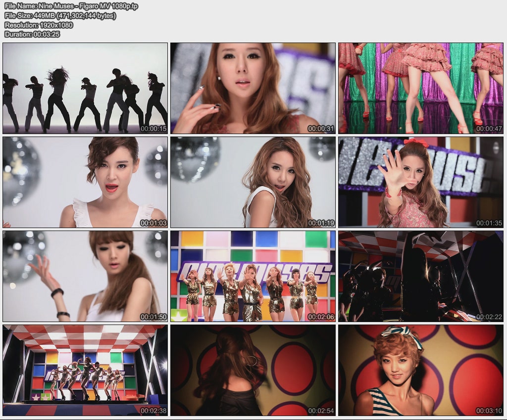The height and width of the screenshot is (420, 507).
Task: Click the frame showing a black wristwatch
Action: [x=84, y=276]
